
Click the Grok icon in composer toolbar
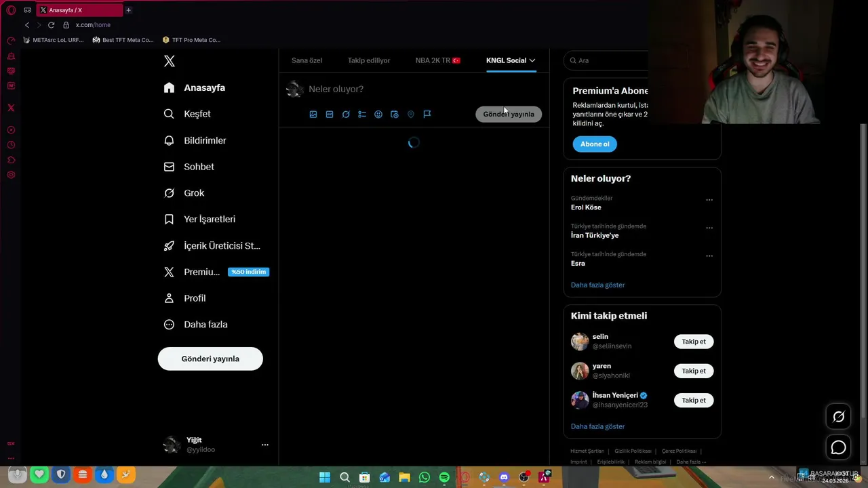(346, 115)
